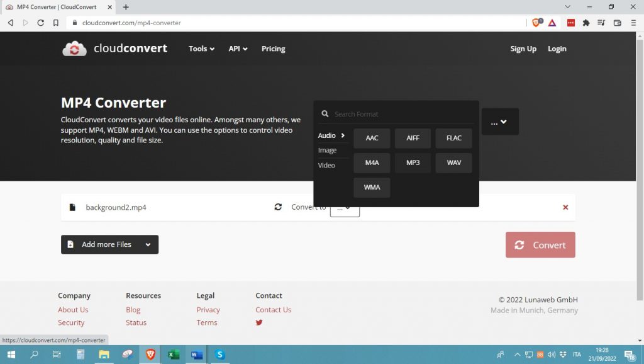
Task: Click the Brave Shields icon in address bar
Action: (x=536, y=23)
